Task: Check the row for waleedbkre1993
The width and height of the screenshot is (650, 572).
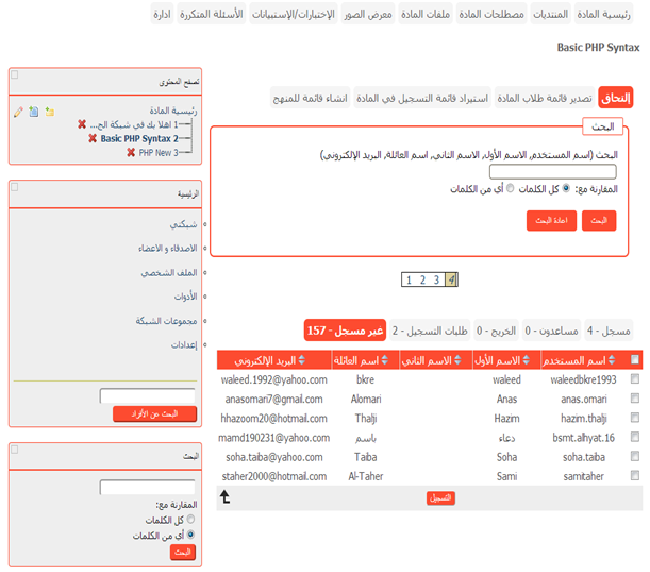Action: point(635,378)
